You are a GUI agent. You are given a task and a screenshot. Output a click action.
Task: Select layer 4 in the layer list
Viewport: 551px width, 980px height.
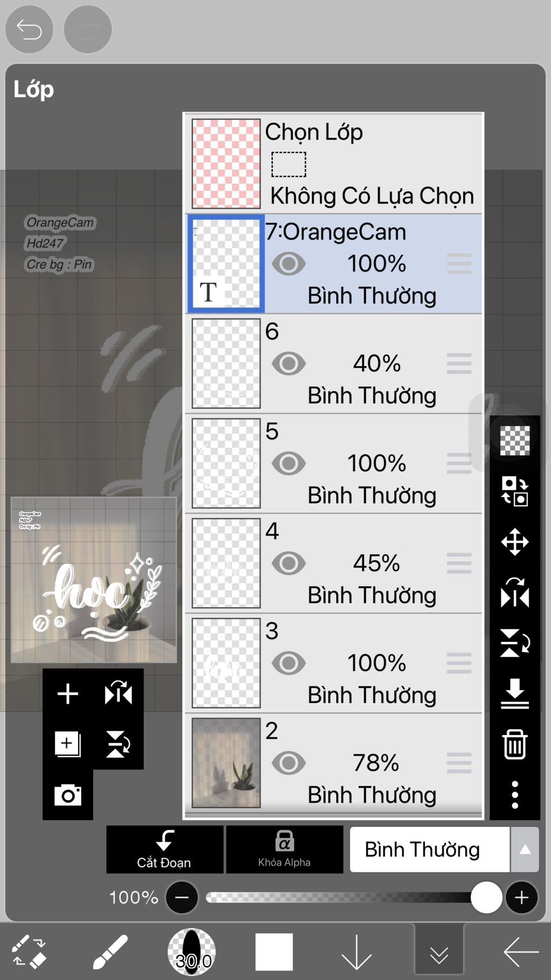tap(334, 563)
